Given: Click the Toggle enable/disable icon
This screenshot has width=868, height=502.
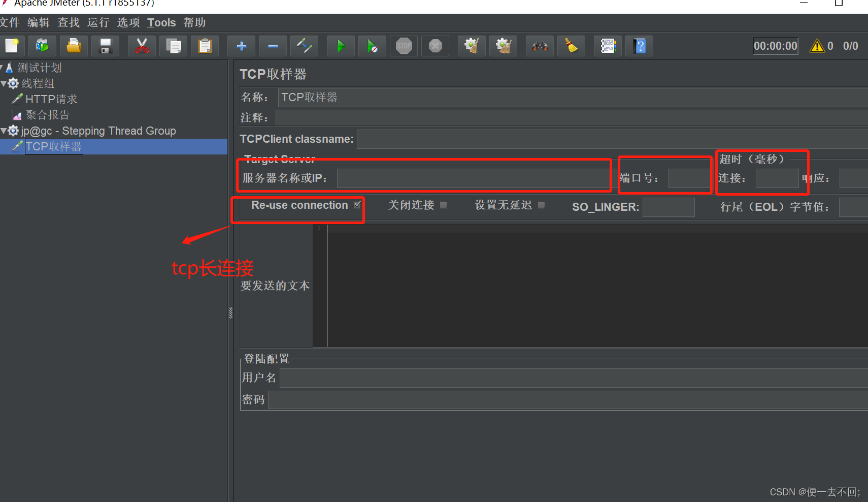Looking at the screenshot, I should (305, 46).
